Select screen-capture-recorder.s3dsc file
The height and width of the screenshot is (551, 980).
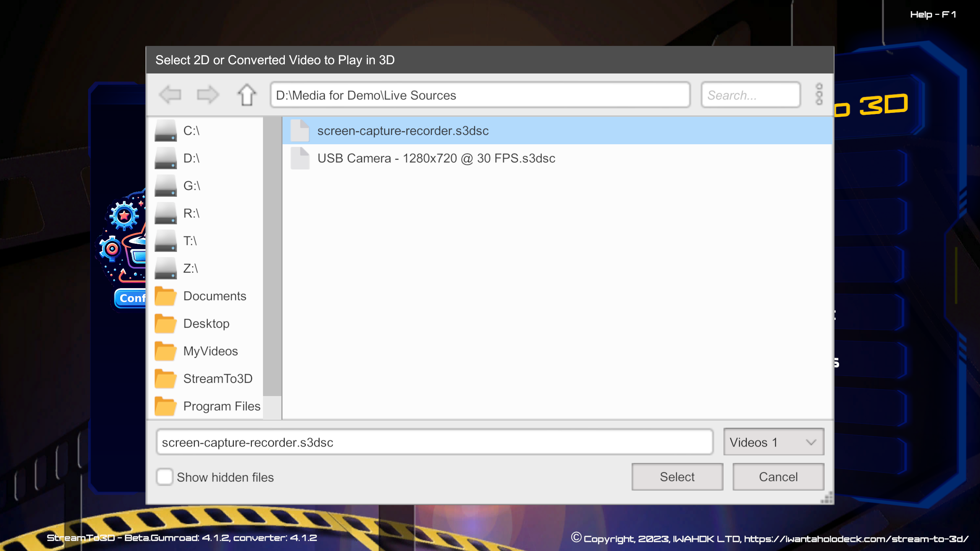[557, 131]
